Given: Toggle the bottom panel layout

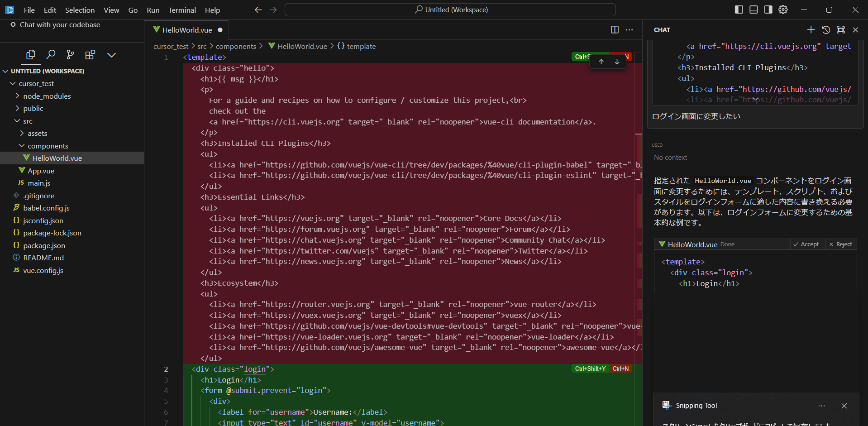Looking at the screenshot, I should [x=754, y=10].
